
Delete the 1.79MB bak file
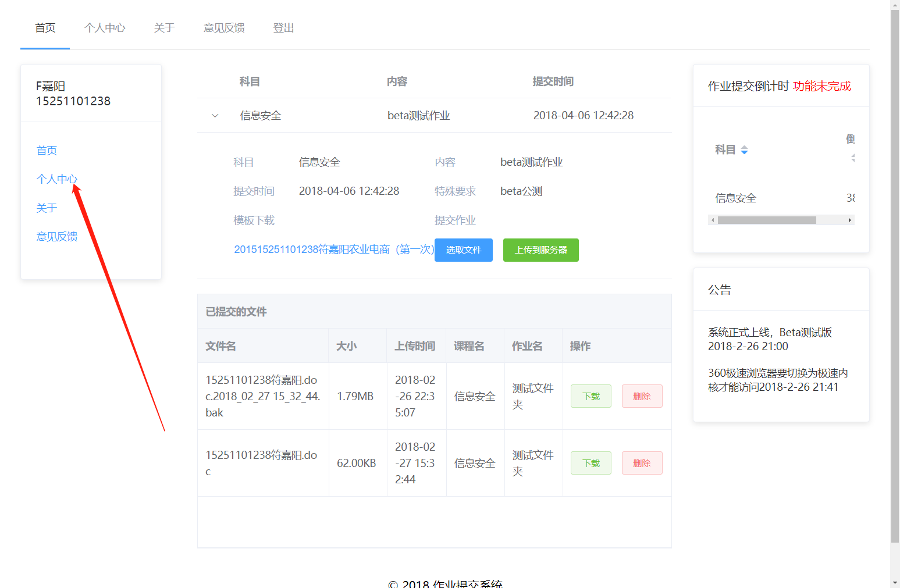(x=642, y=396)
